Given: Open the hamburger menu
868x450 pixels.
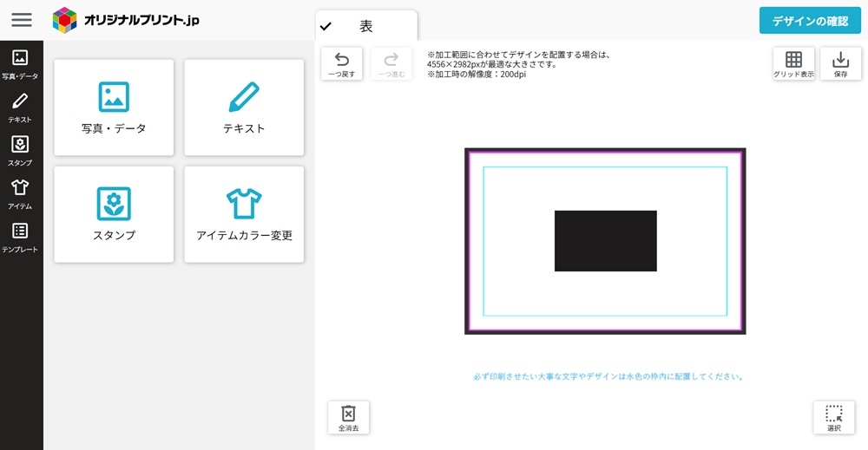Looking at the screenshot, I should tap(22, 20).
